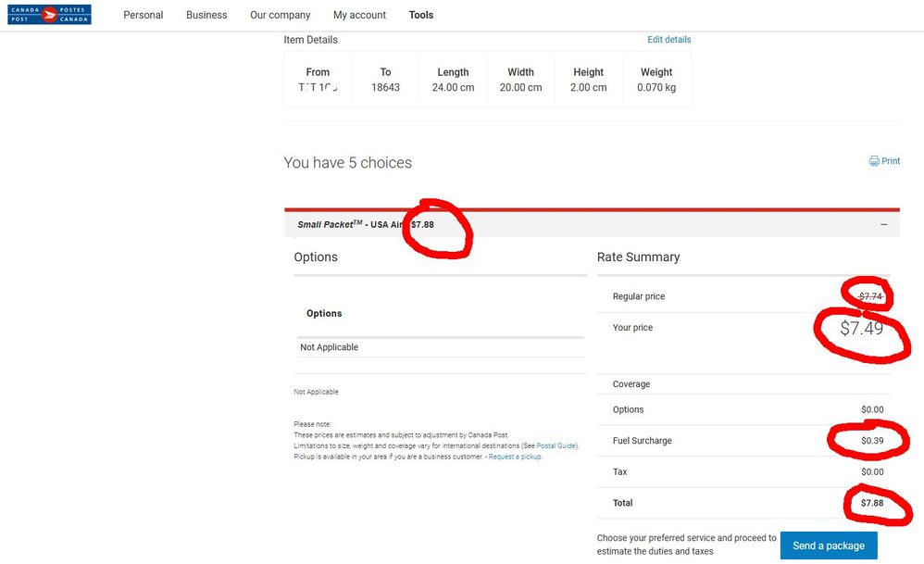The width and height of the screenshot is (924, 564).
Task: Click the Edit details link
Action: pyautogui.click(x=668, y=40)
